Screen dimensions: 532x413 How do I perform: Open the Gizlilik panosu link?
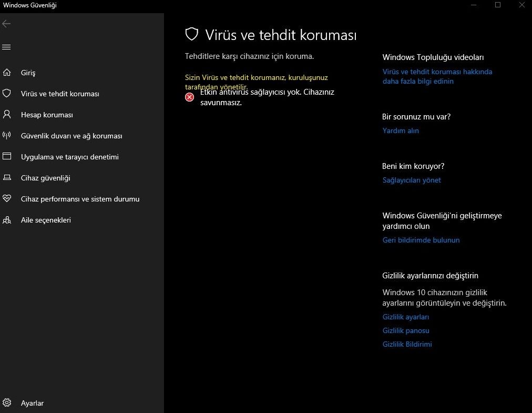[x=406, y=330]
